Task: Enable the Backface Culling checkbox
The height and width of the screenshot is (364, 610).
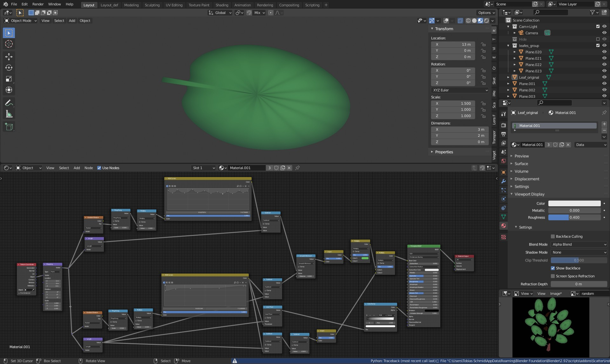Action: pos(553,236)
